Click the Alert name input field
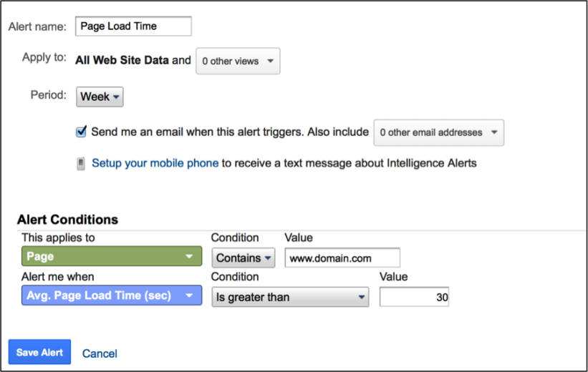 coord(133,26)
